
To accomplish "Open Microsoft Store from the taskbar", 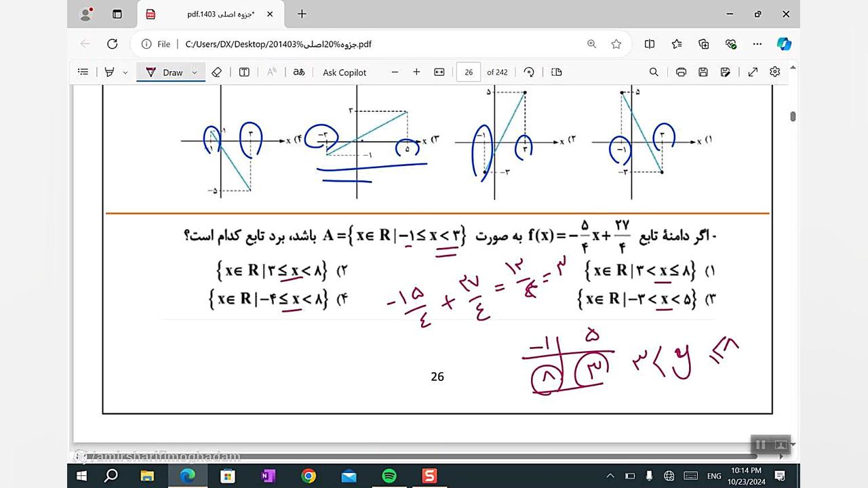I will (228, 476).
